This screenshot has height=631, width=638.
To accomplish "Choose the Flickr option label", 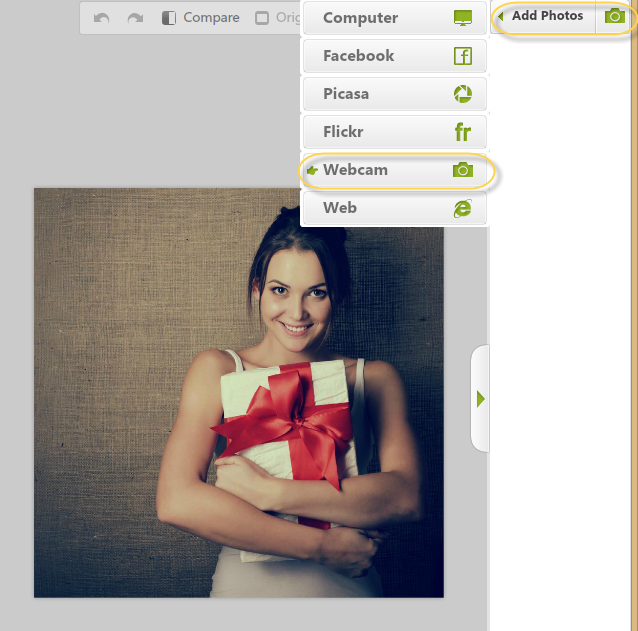I will tap(341, 132).
